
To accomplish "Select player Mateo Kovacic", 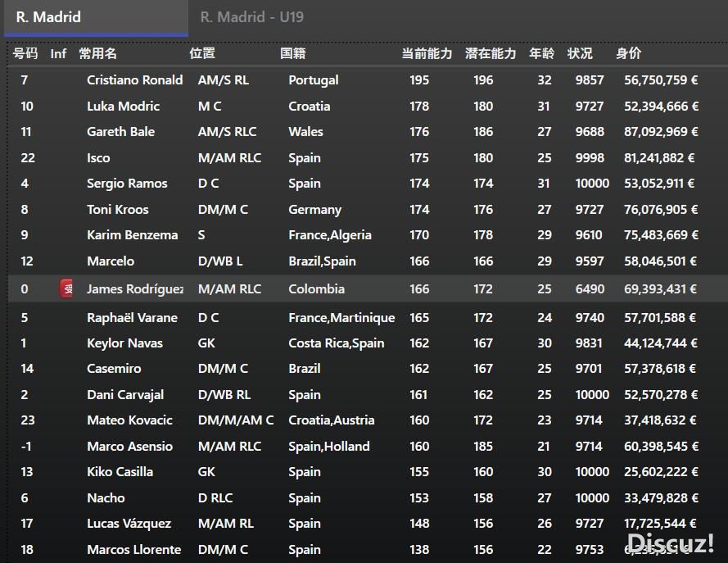I will 129,420.
